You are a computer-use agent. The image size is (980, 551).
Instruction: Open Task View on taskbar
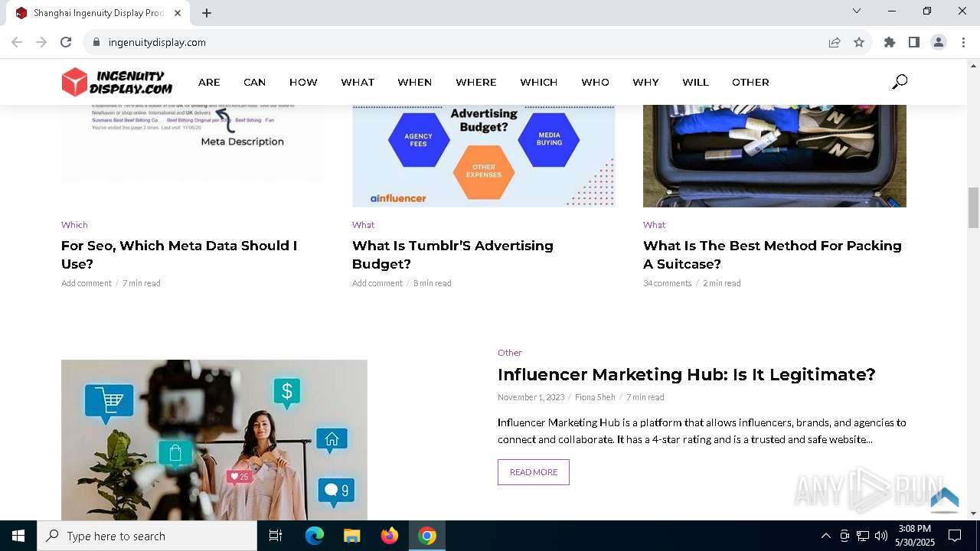pyautogui.click(x=276, y=536)
